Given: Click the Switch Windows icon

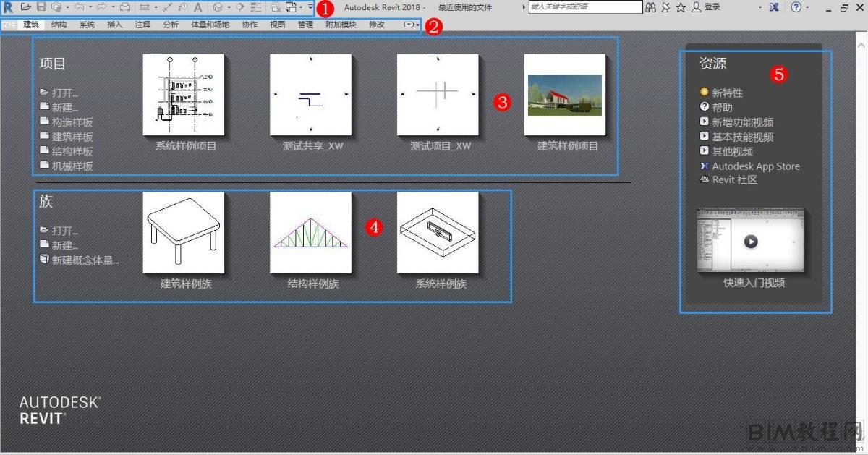Looking at the screenshot, I should 291,7.
